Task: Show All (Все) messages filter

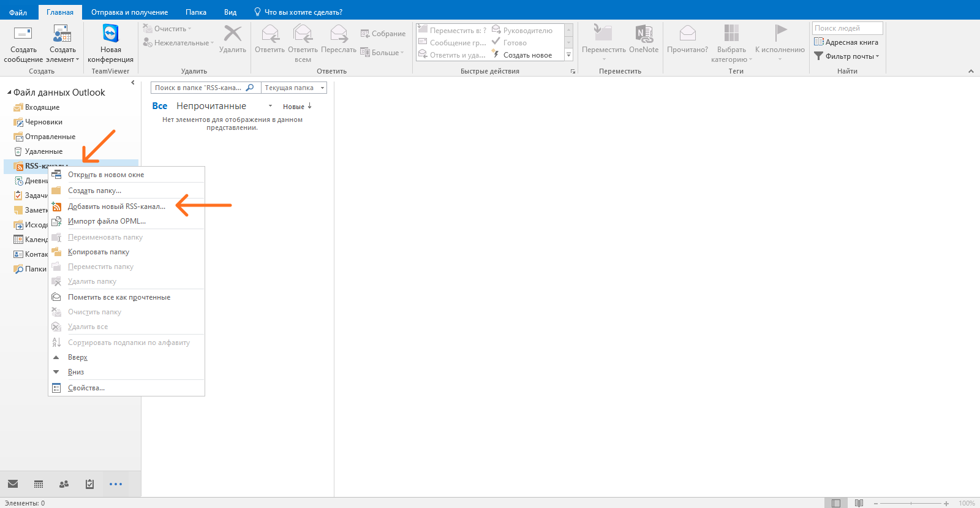Action: tap(159, 106)
